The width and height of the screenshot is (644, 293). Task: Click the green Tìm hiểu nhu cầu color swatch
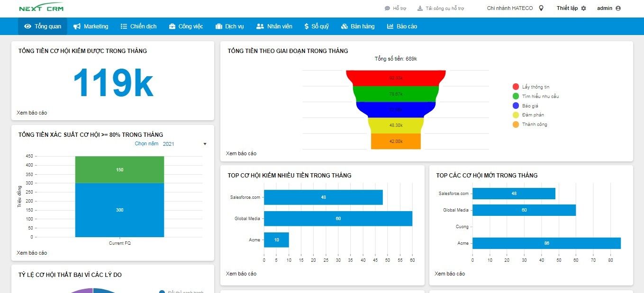(516, 97)
